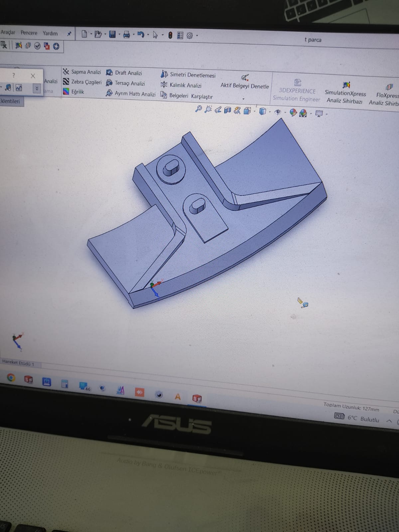399x532 pixels.
Task: Run Kalınlık Analizi
Action: click(181, 85)
